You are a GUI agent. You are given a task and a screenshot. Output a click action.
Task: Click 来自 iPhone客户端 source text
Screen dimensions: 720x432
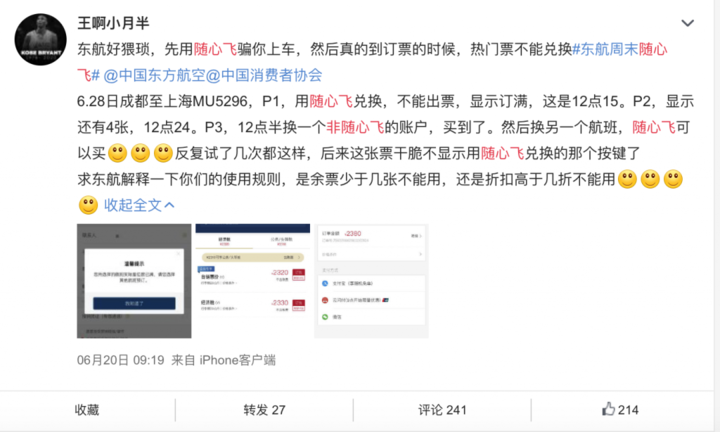pos(224,360)
